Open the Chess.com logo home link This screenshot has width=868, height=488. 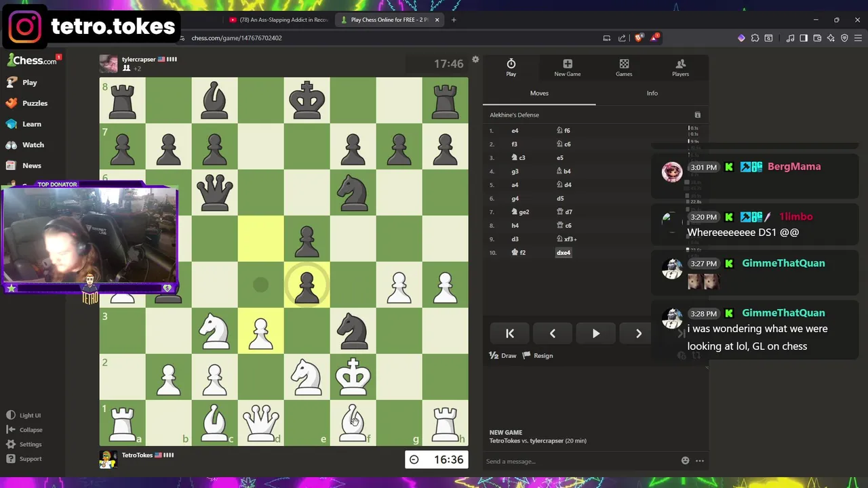tap(33, 60)
